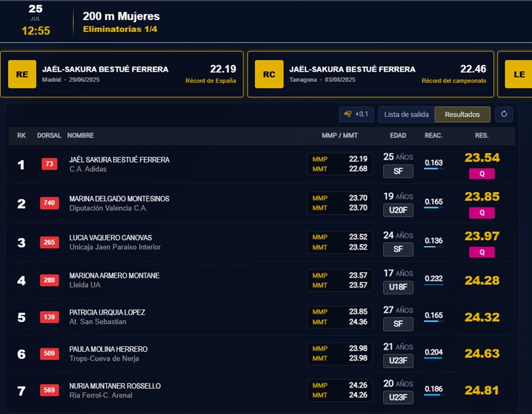This screenshot has height=414, width=532.
Task: Click the NOMBRE column header
Action: (x=81, y=135)
